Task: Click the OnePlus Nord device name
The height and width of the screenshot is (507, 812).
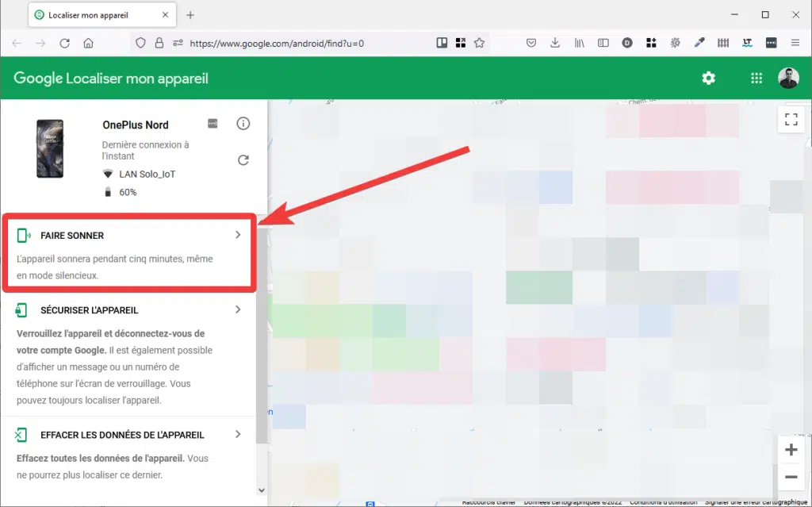Action: pyautogui.click(x=135, y=125)
